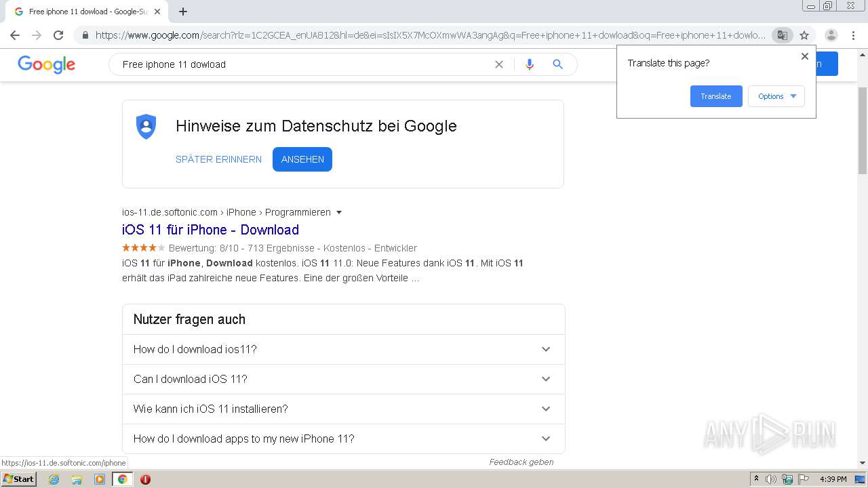Click into the Google search input field
The width and height of the screenshot is (868, 488).
tap(305, 64)
